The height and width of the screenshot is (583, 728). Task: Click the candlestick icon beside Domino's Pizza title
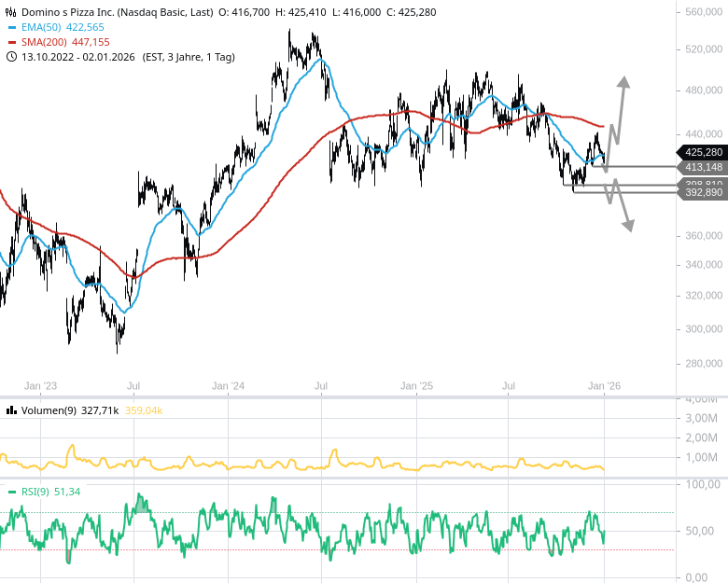click(x=11, y=14)
